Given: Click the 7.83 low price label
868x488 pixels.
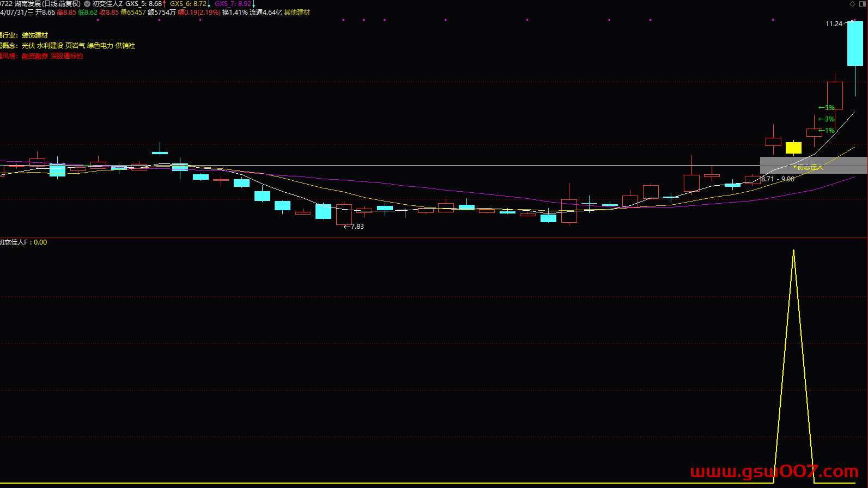Looking at the screenshot, I should coord(357,227).
